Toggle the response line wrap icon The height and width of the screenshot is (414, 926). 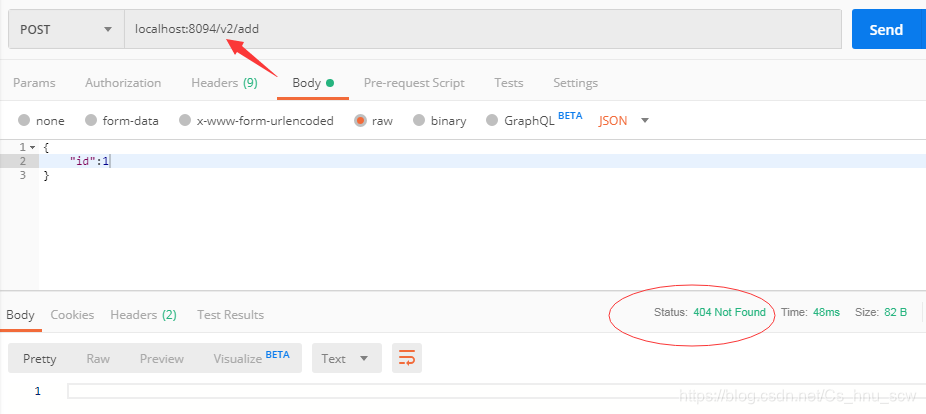407,358
